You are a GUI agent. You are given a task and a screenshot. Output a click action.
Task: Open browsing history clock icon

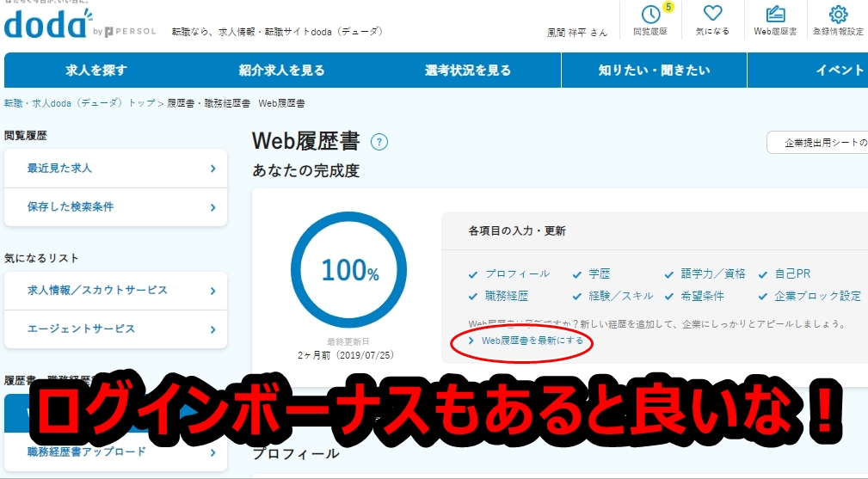650,15
